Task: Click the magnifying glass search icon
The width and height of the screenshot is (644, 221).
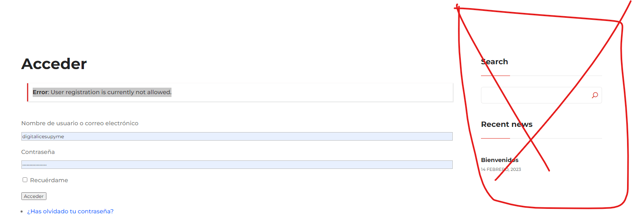Action: coord(595,95)
